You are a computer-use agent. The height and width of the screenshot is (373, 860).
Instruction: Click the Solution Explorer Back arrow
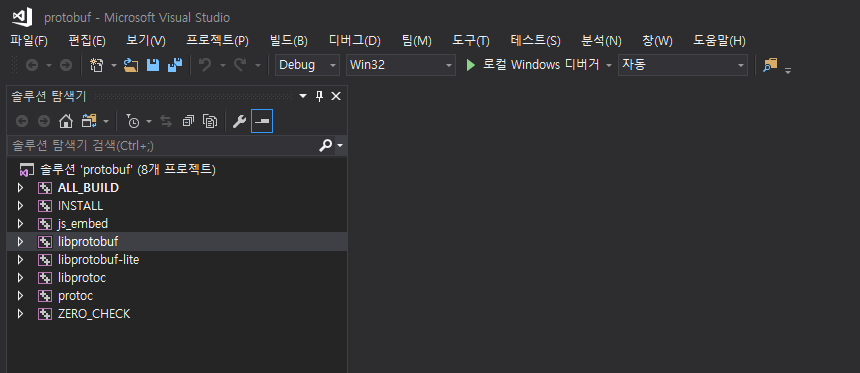(22, 121)
